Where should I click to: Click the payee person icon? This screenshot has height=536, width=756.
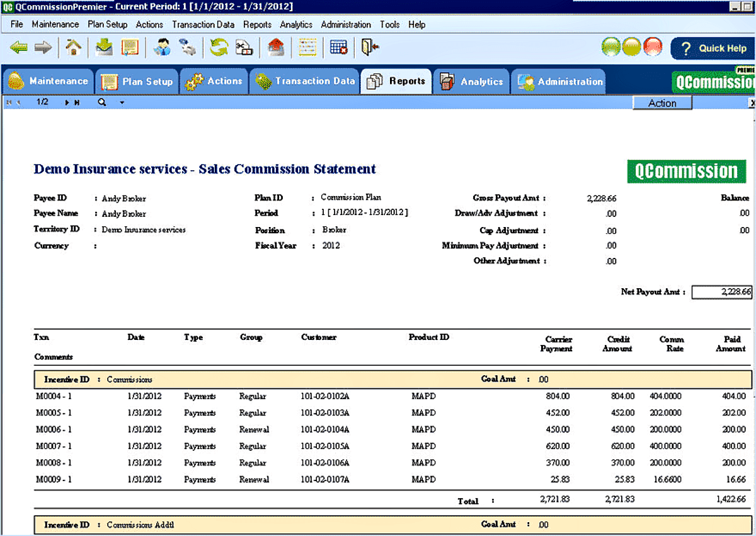click(162, 47)
